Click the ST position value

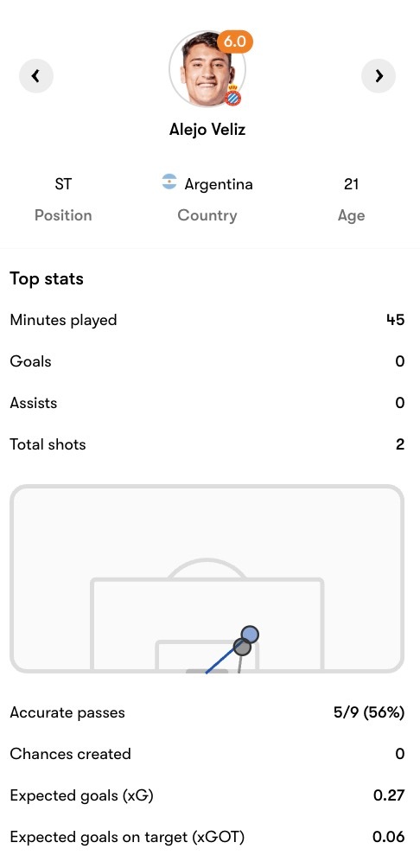(63, 184)
